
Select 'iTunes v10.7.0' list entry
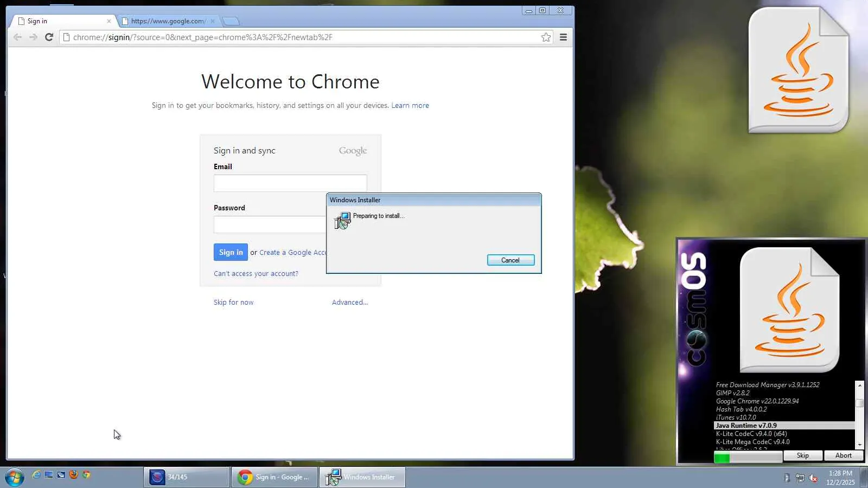[x=784, y=418]
